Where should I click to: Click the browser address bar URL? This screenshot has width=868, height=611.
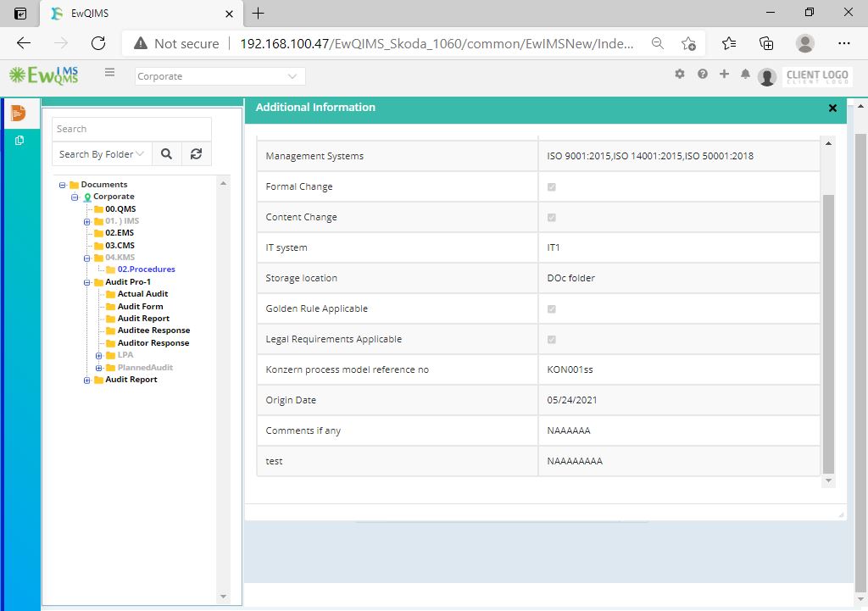tap(437, 44)
